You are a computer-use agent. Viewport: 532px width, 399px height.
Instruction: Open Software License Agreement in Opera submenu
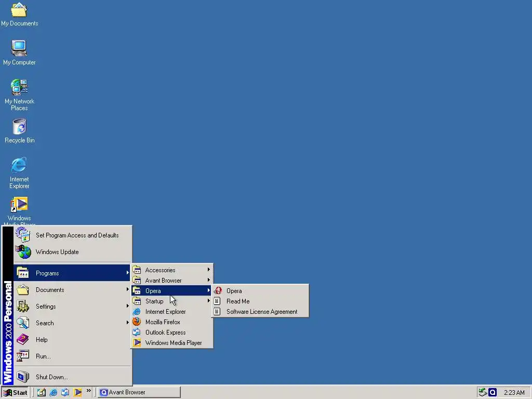[260, 312]
